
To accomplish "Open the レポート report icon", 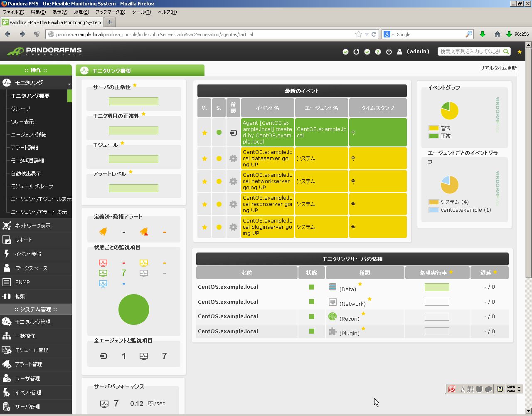I will pos(7,240).
